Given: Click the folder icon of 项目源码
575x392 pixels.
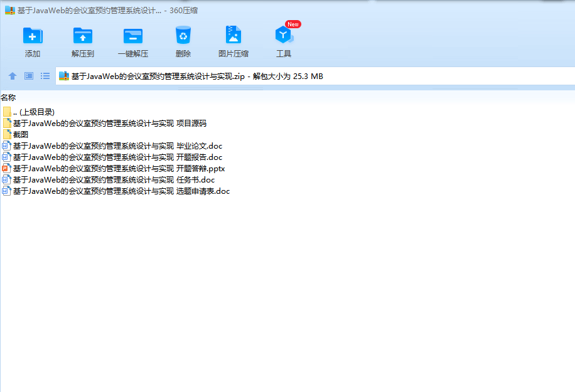Looking at the screenshot, I should (x=7, y=123).
